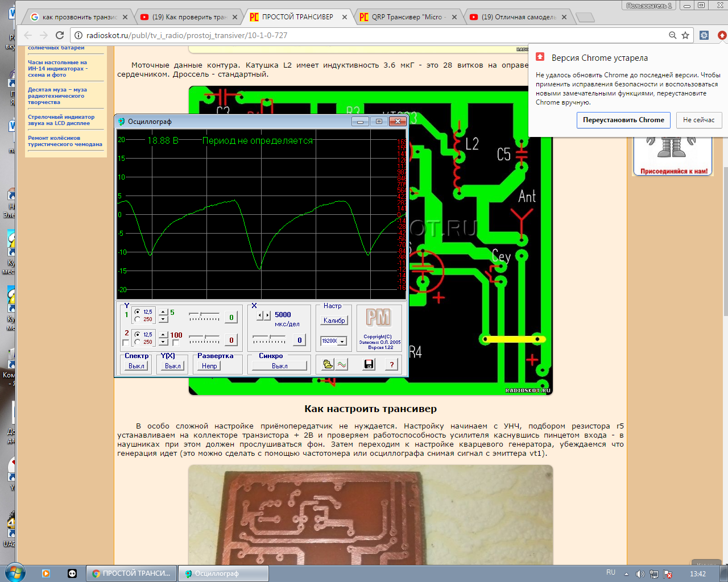Reset X offset with the blue 0 button
728x582 pixels.
(300, 340)
